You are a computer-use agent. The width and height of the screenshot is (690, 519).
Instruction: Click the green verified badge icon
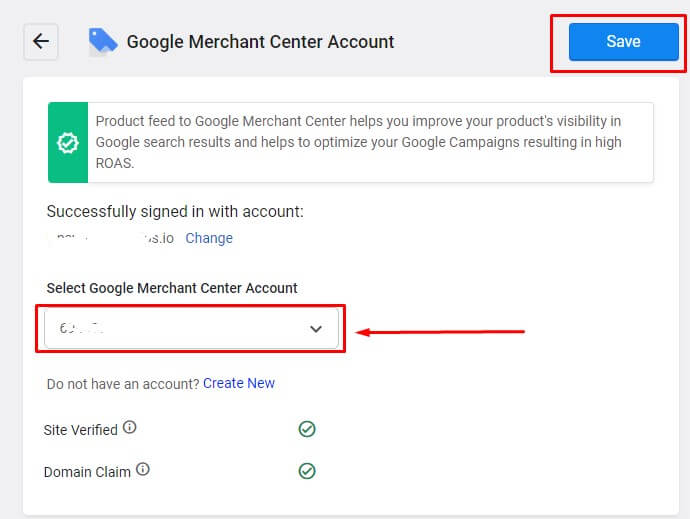click(68, 143)
